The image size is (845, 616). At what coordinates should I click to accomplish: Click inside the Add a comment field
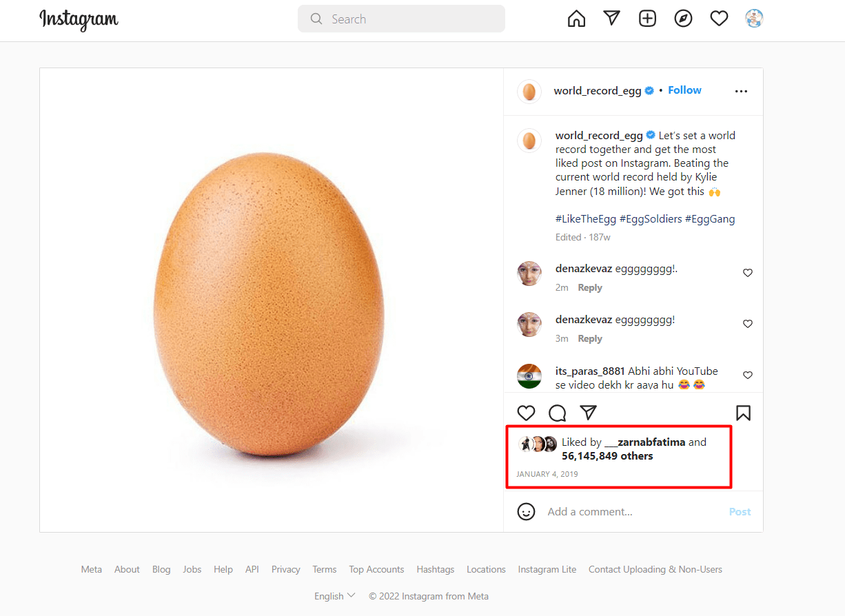point(607,511)
